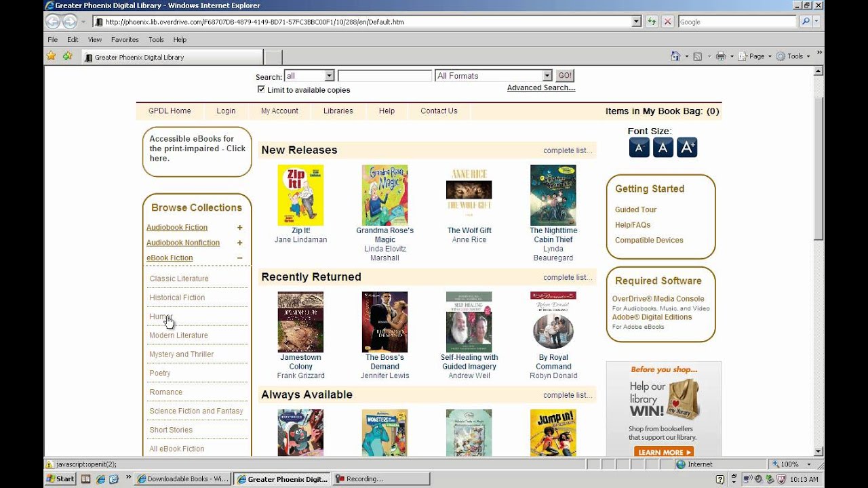Increase font size with A+ button
The image size is (868, 488).
(687, 148)
